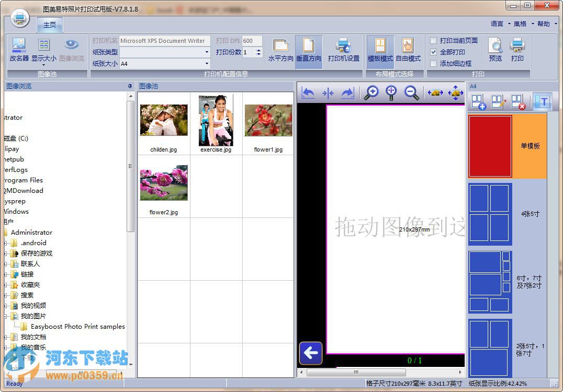Image resolution: width=563 pixels, height=392 pixels.
Task: Choose the 4张5寸 template layout
Action: pos(490,214)
